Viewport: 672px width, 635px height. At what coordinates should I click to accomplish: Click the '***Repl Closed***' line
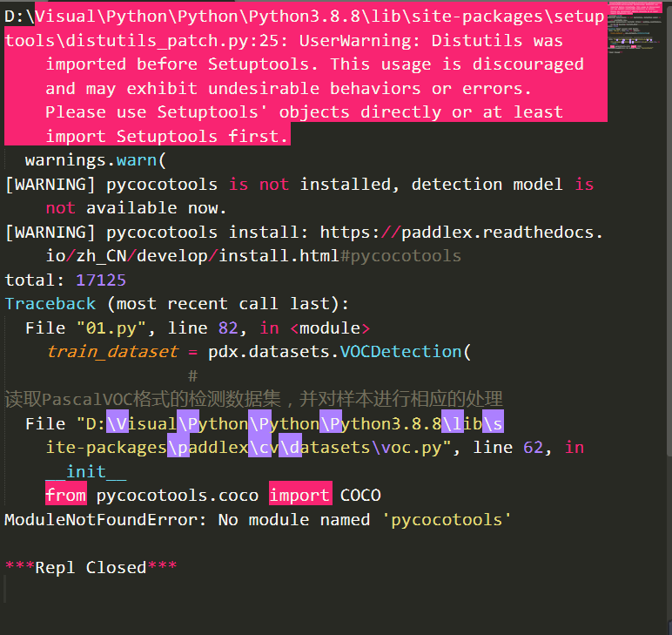click(91, 568)
